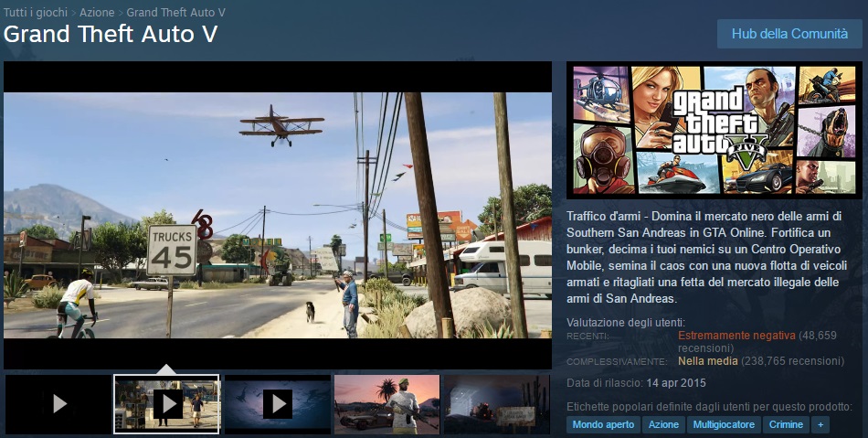
Task: Select the Mondo aperto tag
Action: coord(601,425)
